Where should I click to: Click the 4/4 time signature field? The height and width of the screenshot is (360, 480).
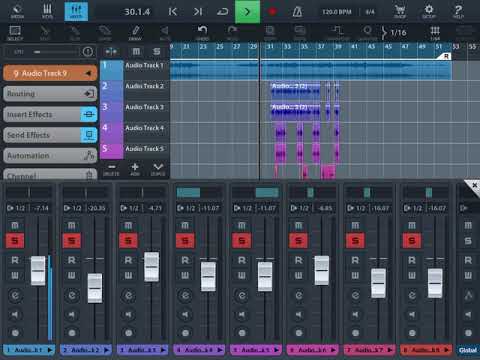370,12
